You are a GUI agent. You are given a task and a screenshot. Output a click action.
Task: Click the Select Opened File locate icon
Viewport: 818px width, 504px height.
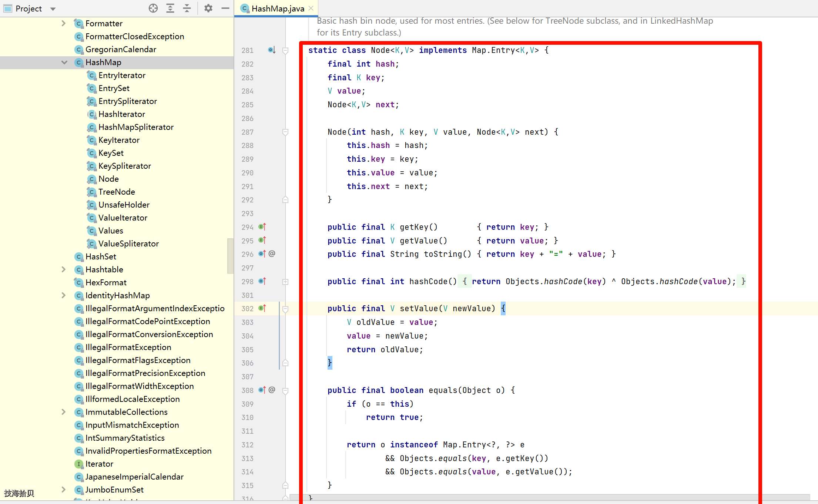(153, 8)
